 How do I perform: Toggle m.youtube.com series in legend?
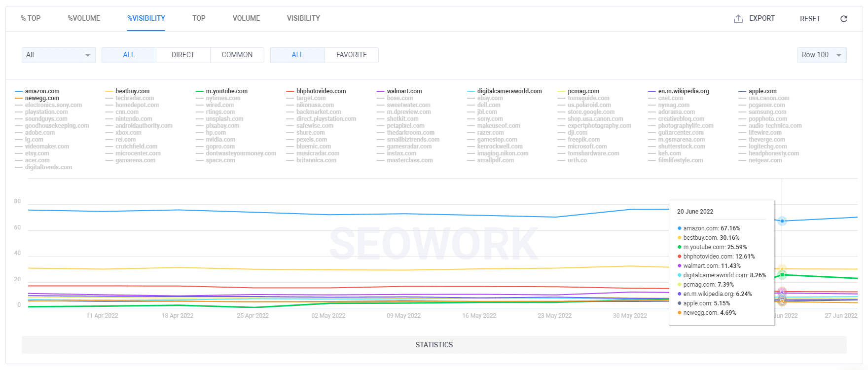click(221, 91)
